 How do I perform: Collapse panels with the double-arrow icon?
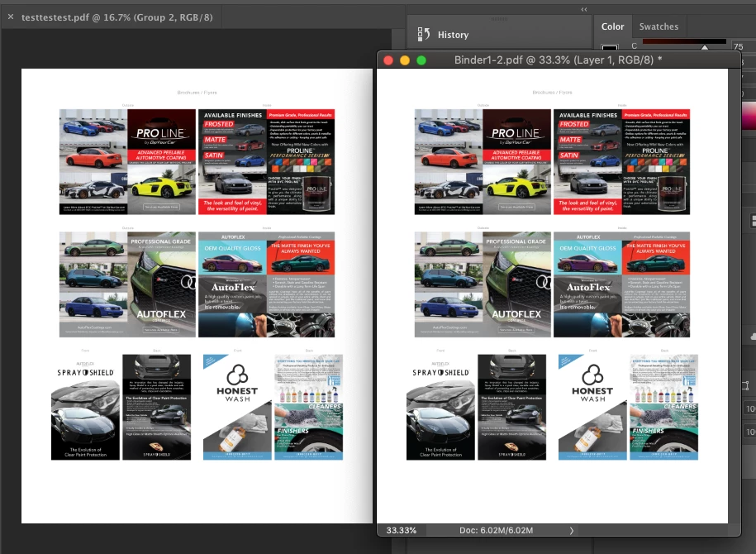click(x=584, y=9)
